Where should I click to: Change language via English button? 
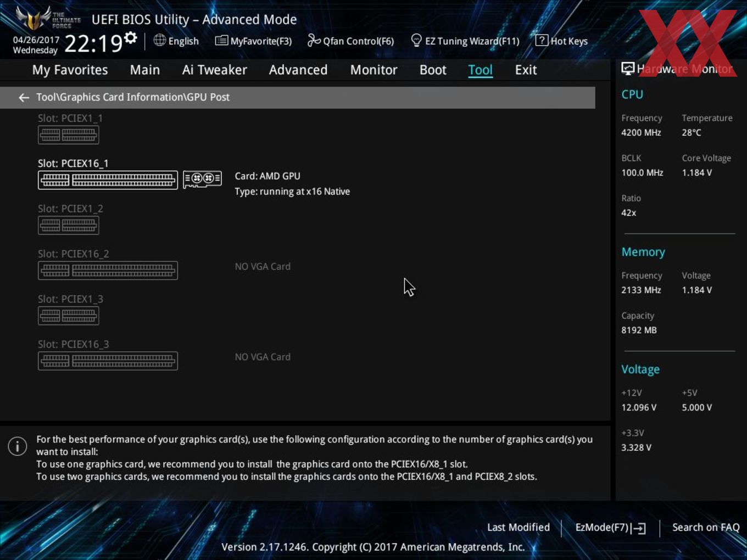(183, 41)
